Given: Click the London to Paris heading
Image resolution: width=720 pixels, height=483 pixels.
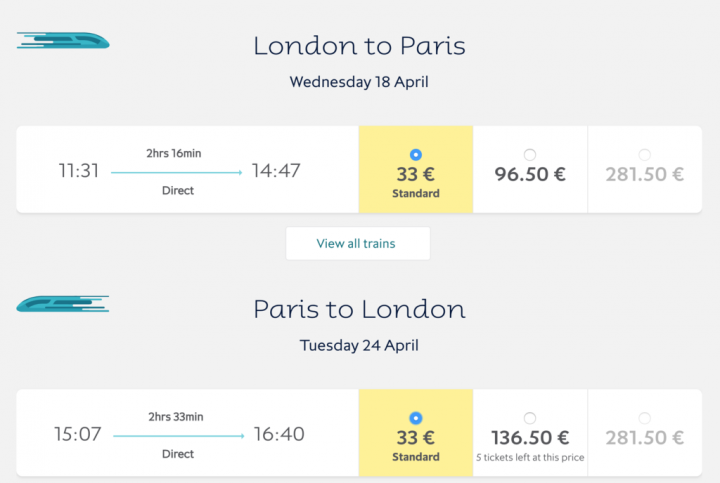Looking at the screenshot, I should point(360,45).
